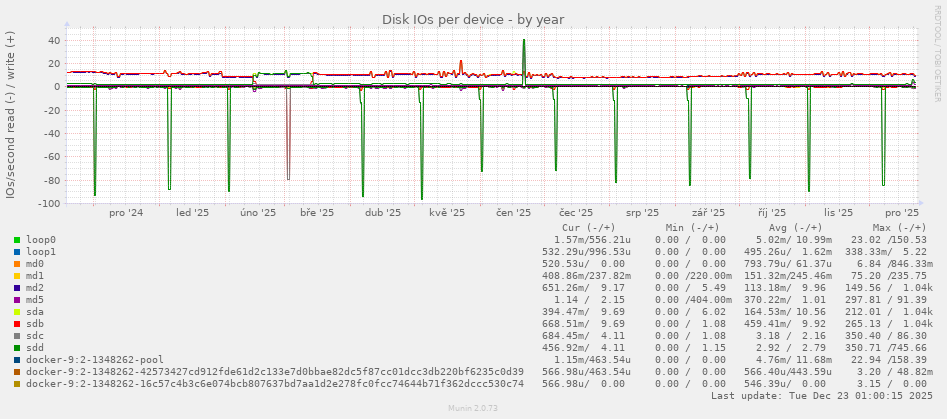
Task: Click the loop0 green legend swatch
Action: [x=17, y=240]
